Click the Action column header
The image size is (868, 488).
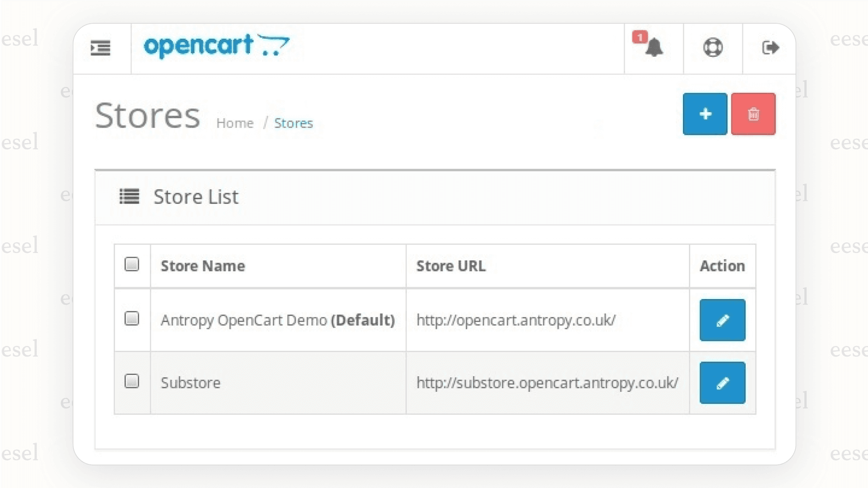point(722,266)
